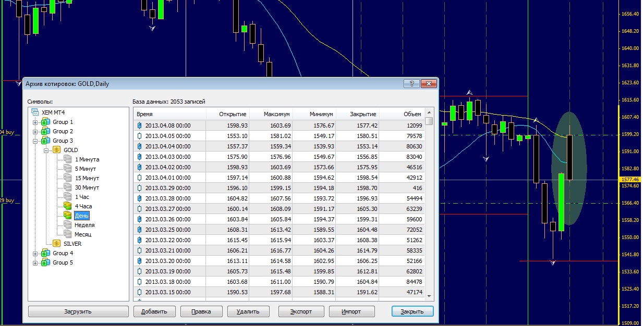This screenshot has height=326, width=644.
Task: Click the Group 3 folder icon
Action: [45, 141]
